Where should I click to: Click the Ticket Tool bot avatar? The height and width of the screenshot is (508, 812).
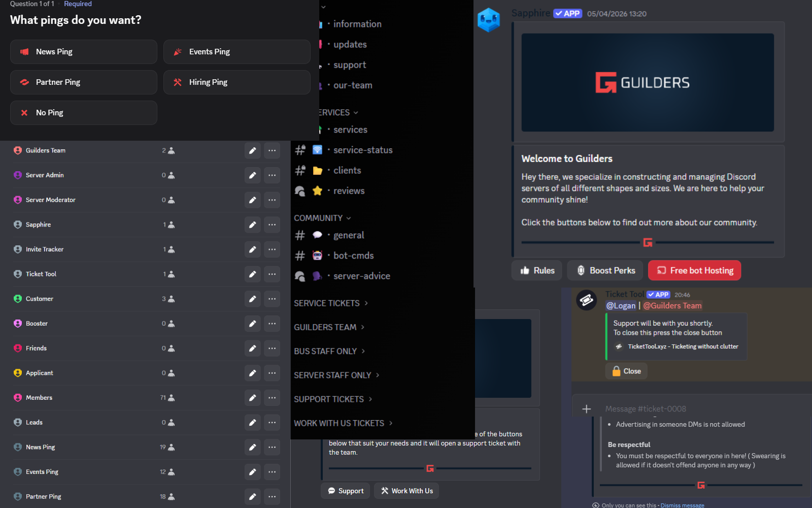pyautogui.click(x=587, y=301)
